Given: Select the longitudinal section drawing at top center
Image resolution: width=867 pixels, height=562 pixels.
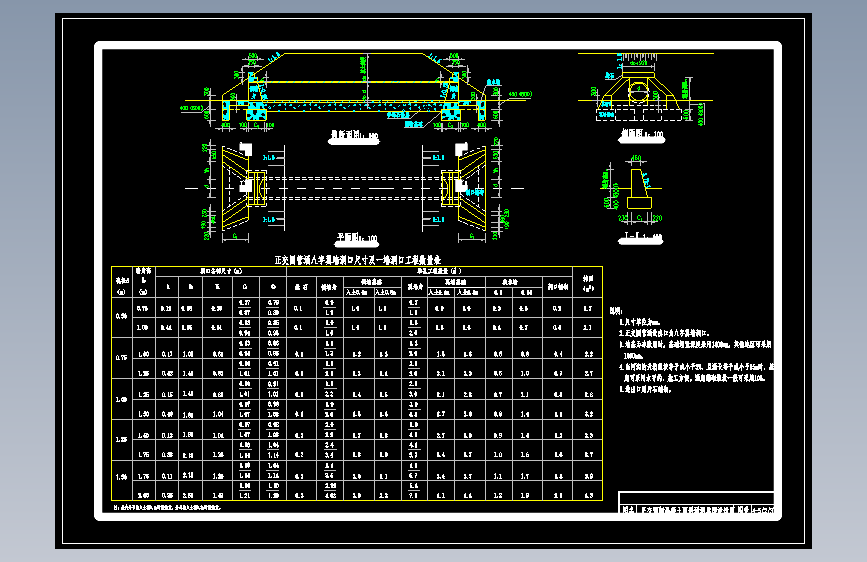Looking at the screenshot, I should click(358, 89).
